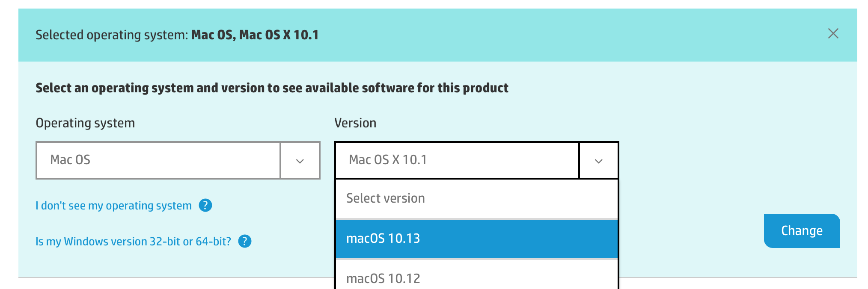Image resolution: width=868 pixels, height=289 pixels.
Task: Open "Is my Windows version 32-bit or 64-bit?" link
Action: click(x=133, y=242)
